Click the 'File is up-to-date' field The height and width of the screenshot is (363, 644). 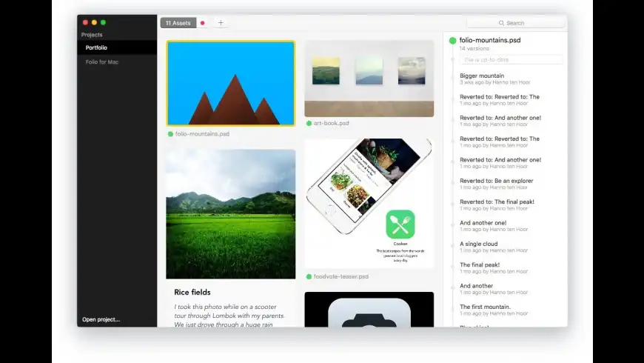511,59
